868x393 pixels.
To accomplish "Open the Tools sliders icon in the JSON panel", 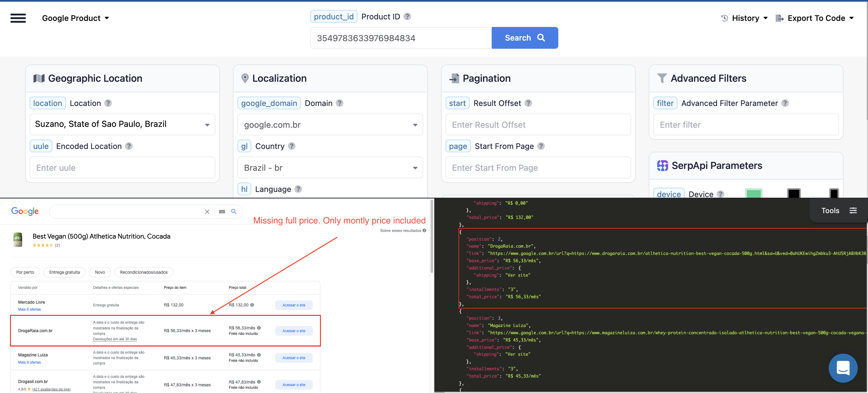I will [854, 210].
